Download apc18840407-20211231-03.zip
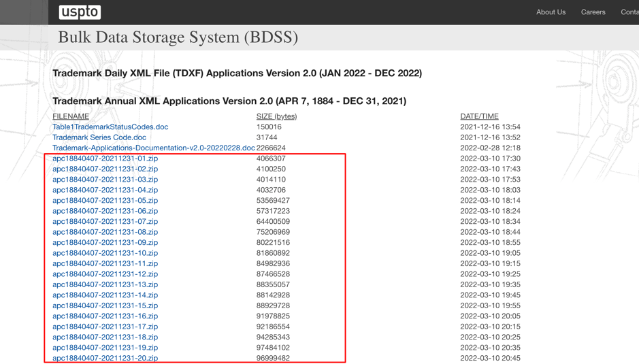The width and height of the screenshot is (639, 364). click(x=105, y=180)
